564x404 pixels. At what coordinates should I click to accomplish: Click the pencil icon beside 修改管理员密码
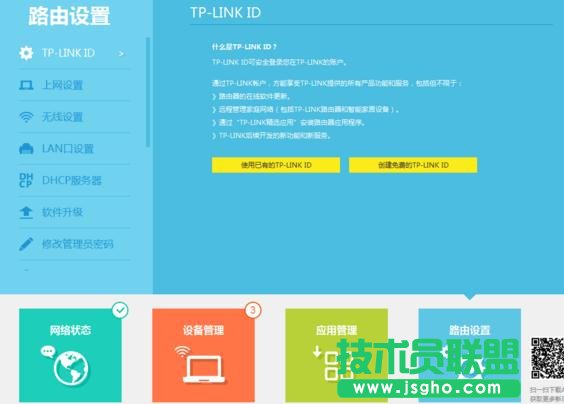(x=26, y=244)
